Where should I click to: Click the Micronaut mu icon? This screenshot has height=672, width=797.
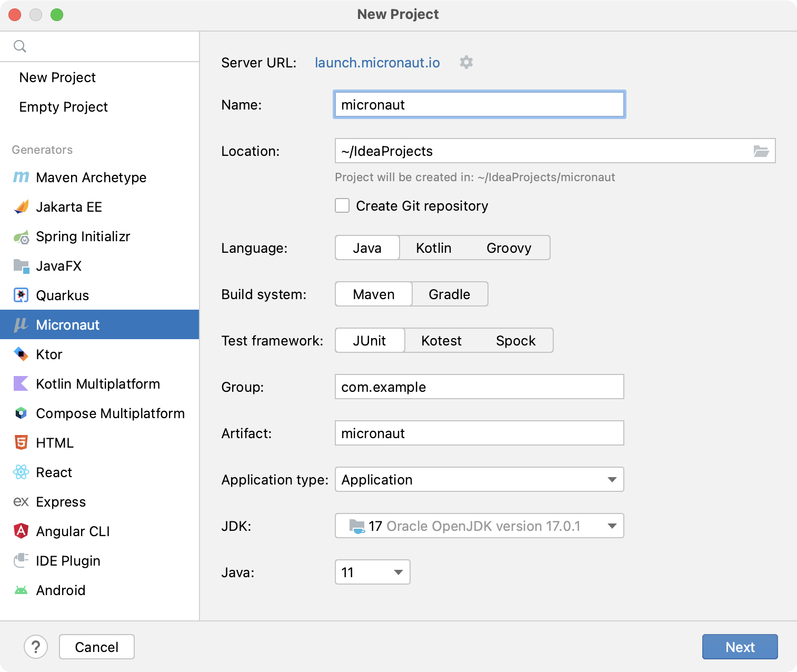coord(21,325)
